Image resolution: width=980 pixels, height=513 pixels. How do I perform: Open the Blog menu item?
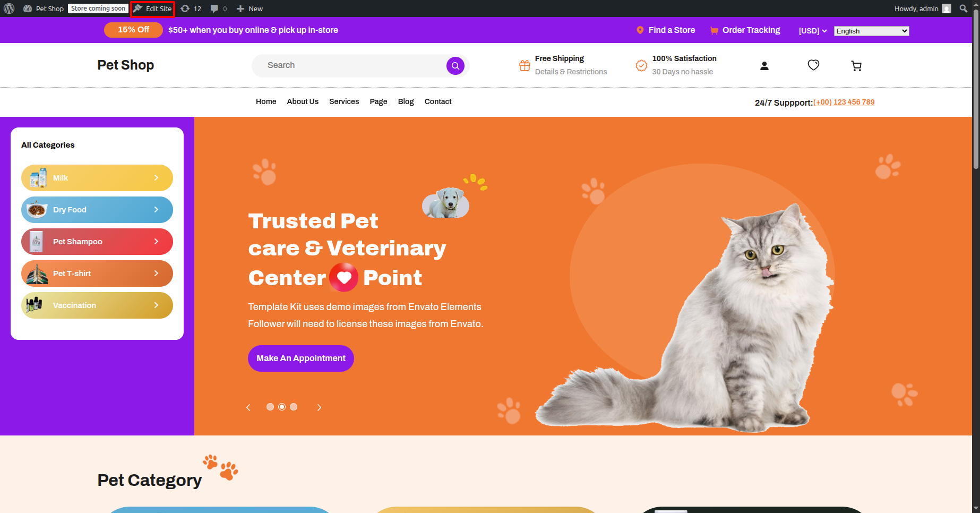coord(406,101)
